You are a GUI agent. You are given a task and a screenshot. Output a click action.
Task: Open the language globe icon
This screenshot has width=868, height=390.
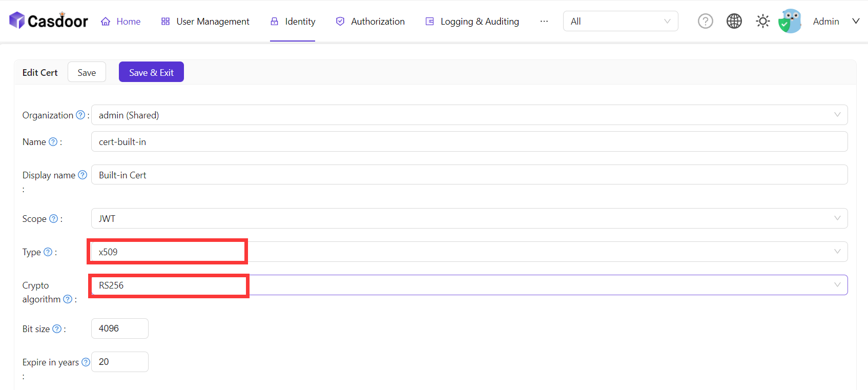coord(734,21)
